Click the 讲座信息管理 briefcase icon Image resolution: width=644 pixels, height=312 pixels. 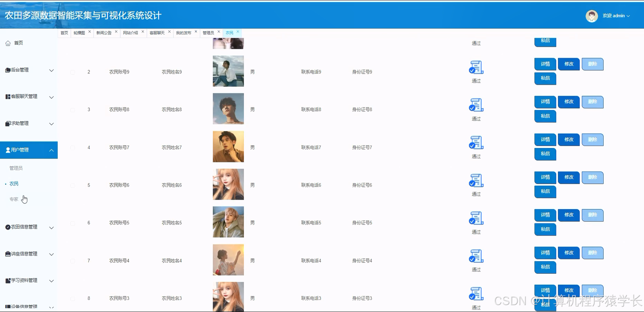click(x=8, y=254)
